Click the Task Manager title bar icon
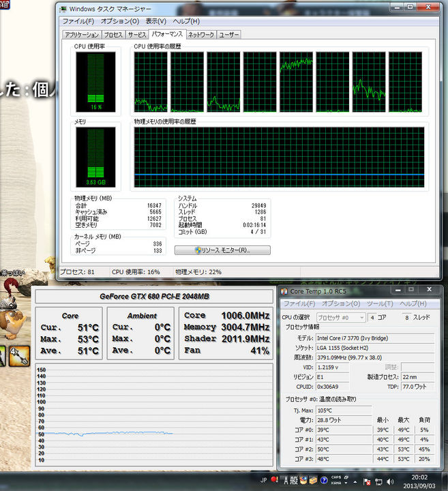 pos(63,9)
